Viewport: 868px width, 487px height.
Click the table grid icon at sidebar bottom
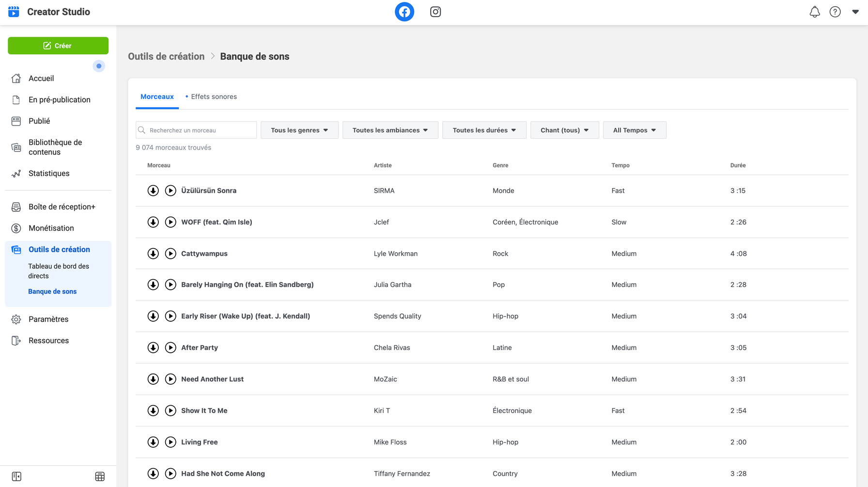[x=100, y=476]
